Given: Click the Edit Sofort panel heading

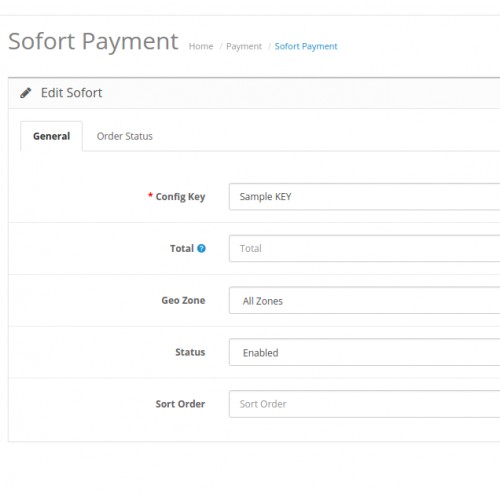Looking at the screenshot, I should click(71, 93).
